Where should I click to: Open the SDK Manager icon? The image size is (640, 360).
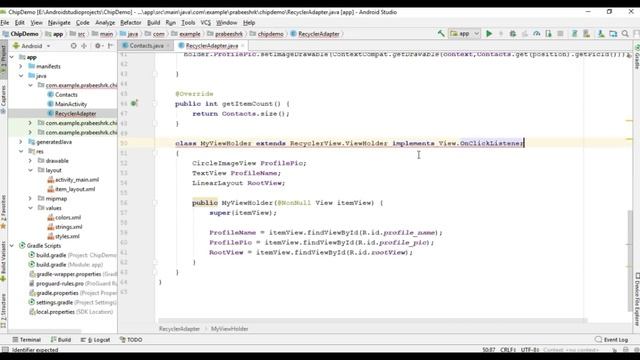(601, 34)
